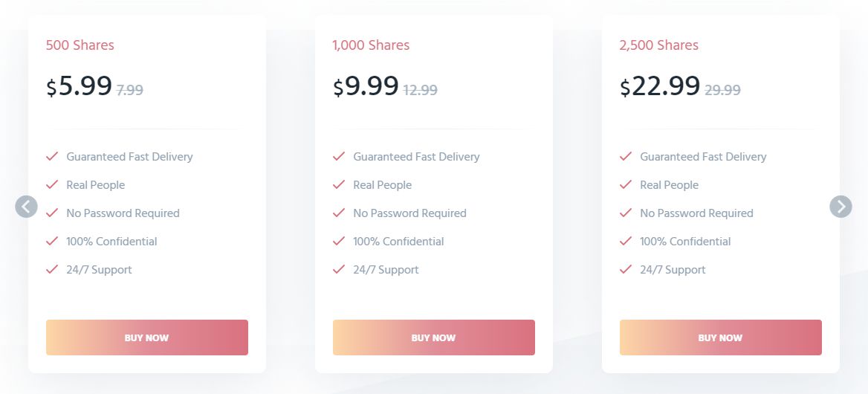
Task: Select the 500 Shares heading
Action: coord(80,45)
